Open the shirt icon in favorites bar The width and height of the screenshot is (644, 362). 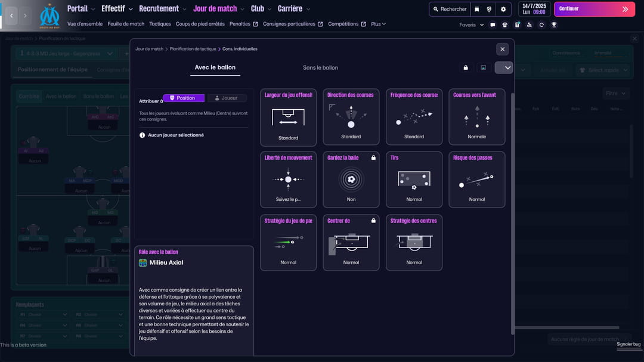(504, 25)
